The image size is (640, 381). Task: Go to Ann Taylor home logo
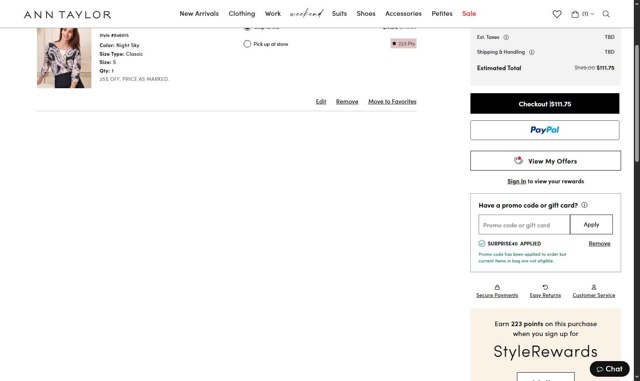(67, 15)
